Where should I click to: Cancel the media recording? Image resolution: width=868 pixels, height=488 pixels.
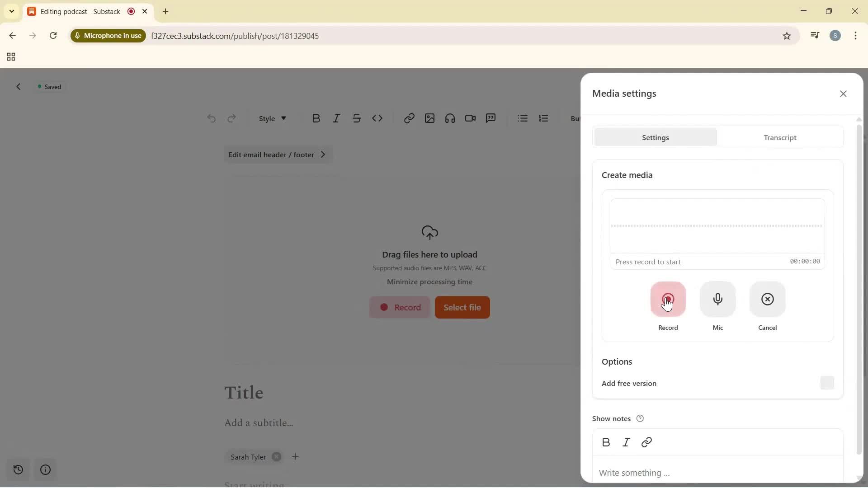pos(767,300)
